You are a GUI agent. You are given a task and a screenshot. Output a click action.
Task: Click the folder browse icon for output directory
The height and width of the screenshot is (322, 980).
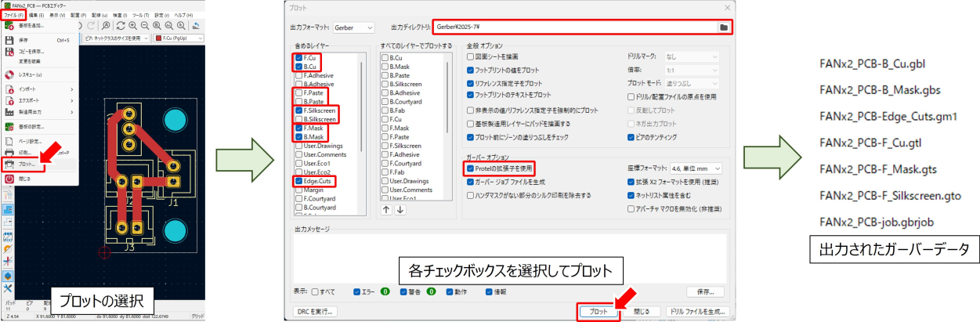pyautogui.click(x=725, y=27)
